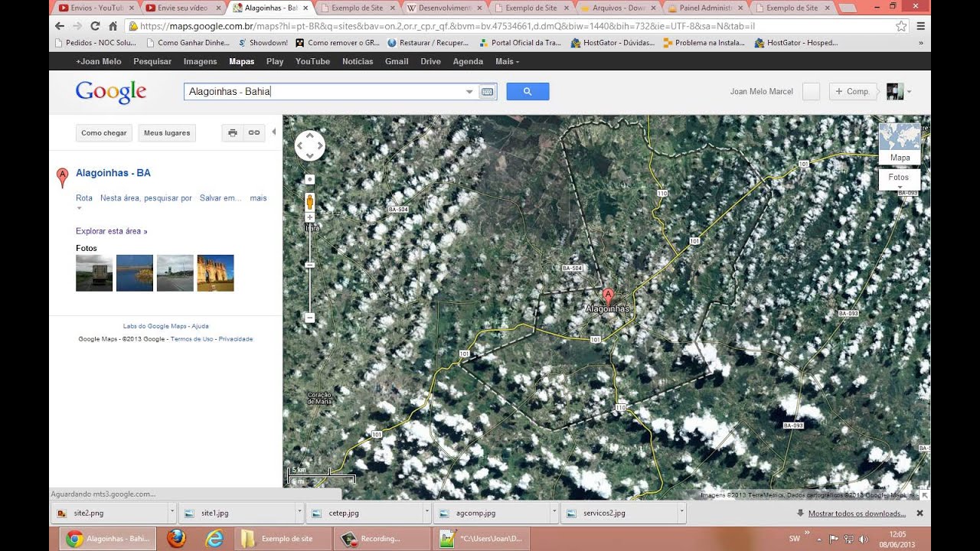Click the link chain icon
The height and width of the screenshot is (551, 980).
click(x=254, y=133)
